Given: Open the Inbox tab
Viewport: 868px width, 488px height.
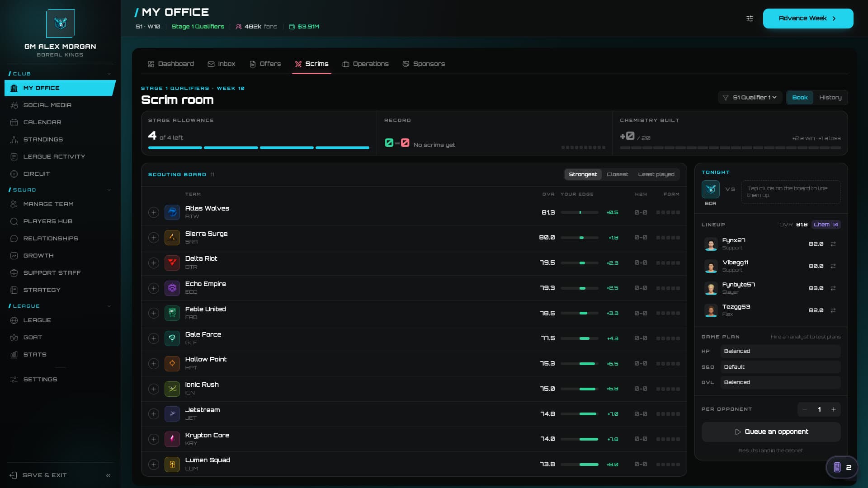Looking at the screenshot, I should [x=222, y=64].
